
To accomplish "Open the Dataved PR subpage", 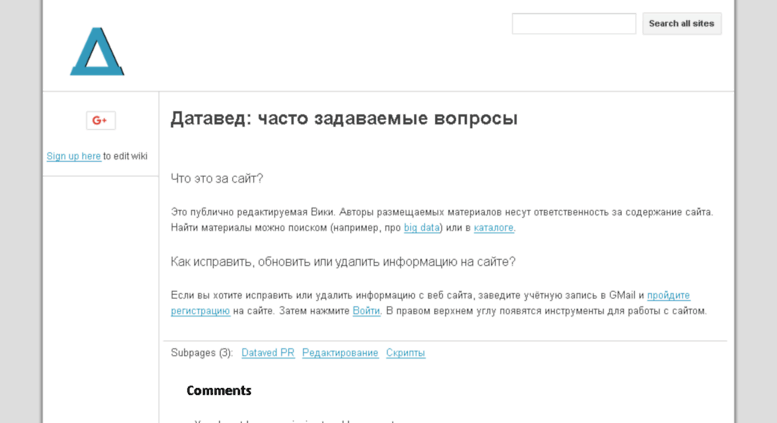I will pos(268,353).
